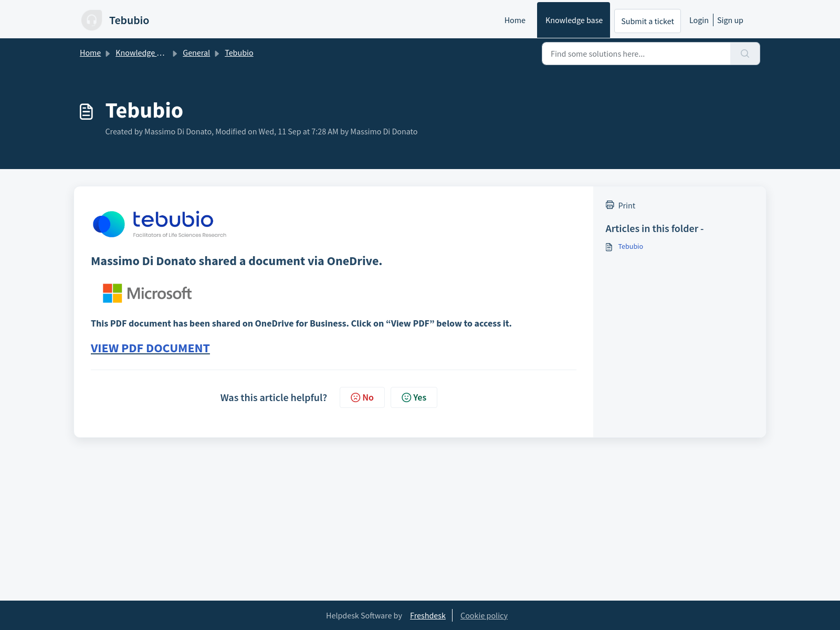840x630 pixels.
Task: Click the Microsoft logo image
Action: pyautogui.click(x=147, y=293)
